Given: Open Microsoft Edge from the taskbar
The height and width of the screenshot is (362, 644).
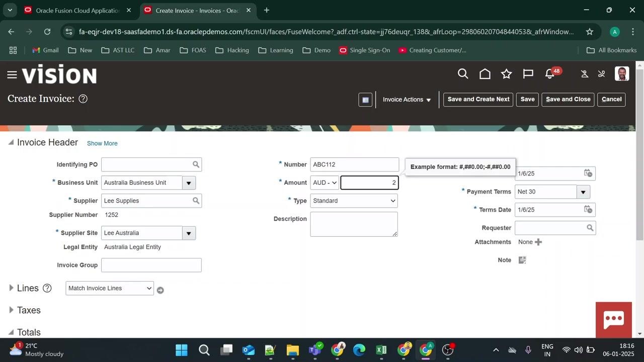Looking at the screenshot, I should (x=359, y=350).
